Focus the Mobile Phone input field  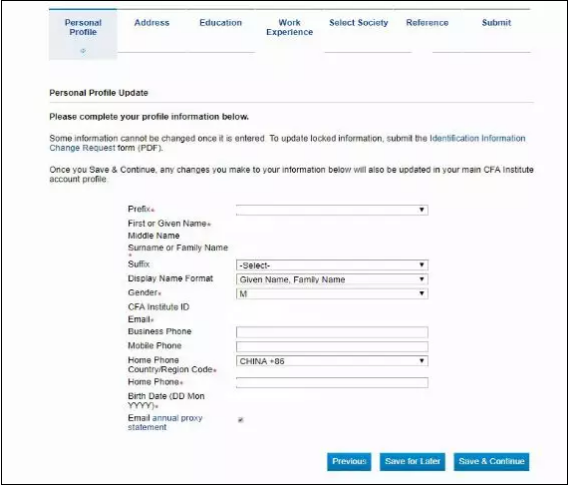pos(332,347)
